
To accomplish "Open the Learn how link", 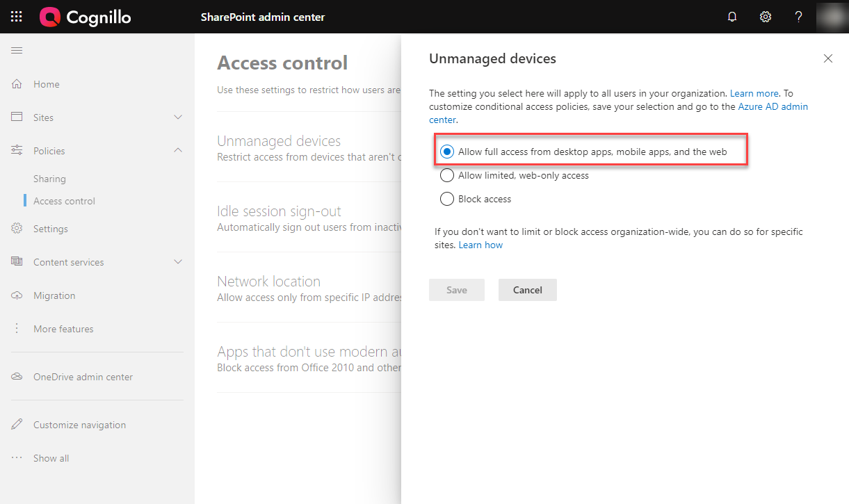I will (480, 245).
